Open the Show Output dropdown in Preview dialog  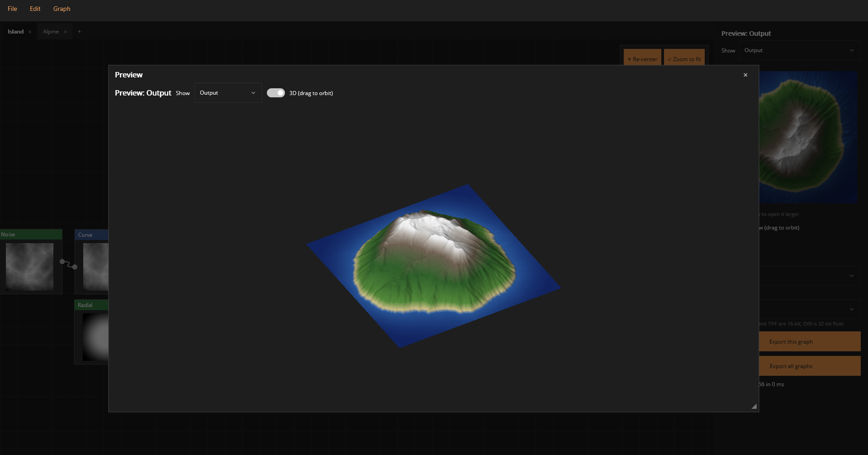click(228, 93)
